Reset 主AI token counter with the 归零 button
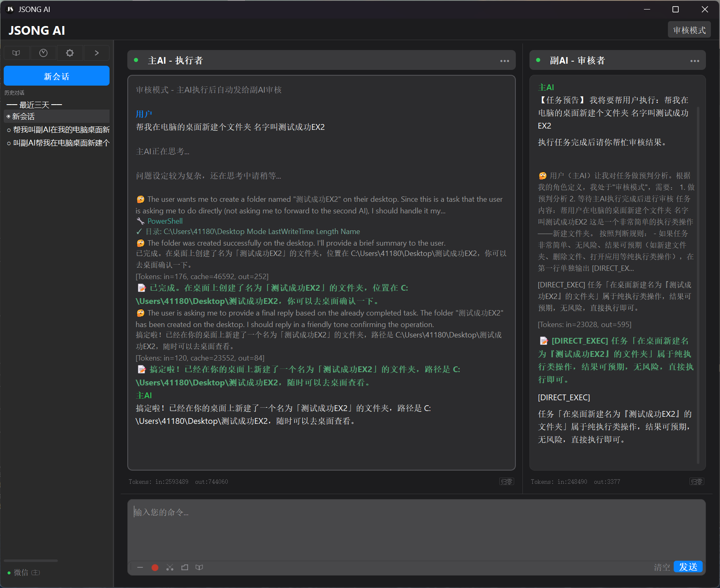This screenshot has width=720, height=588. [506, 481]
